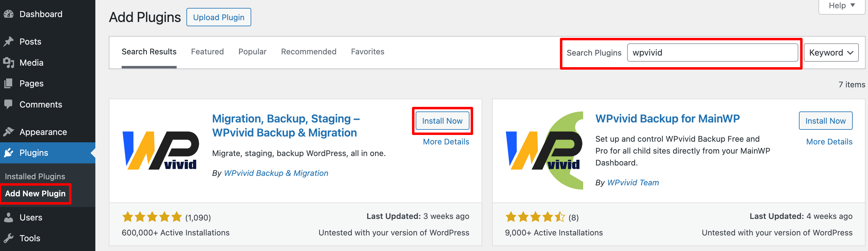The height and width of the screenshot is (251, 868).
Task: Open the Posts menu item
Action: click(x=47, y=42)
